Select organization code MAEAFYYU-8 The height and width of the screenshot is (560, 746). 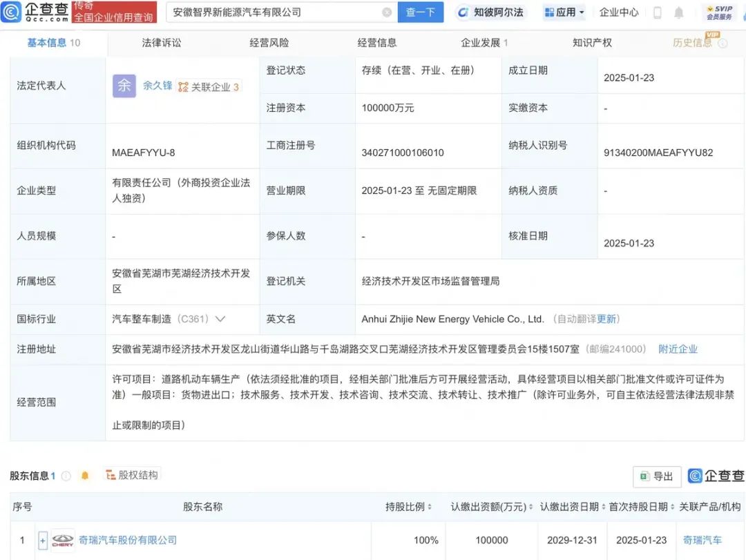click(x=143, y=153)
